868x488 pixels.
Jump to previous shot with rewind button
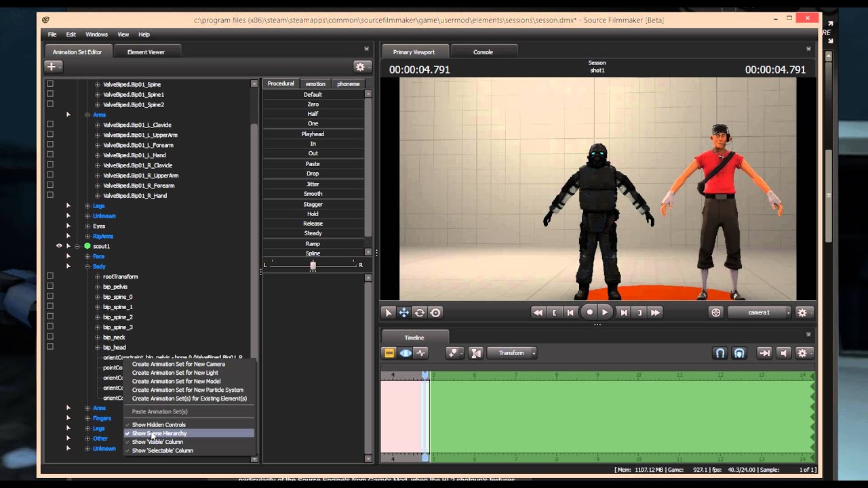tap(538, 312)
